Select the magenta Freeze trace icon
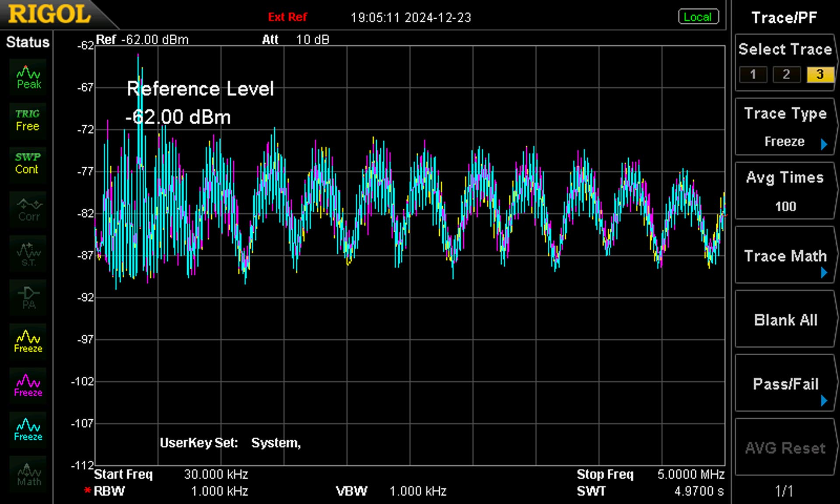The height and width of the screenshot is (504, 840). [28, 386]
